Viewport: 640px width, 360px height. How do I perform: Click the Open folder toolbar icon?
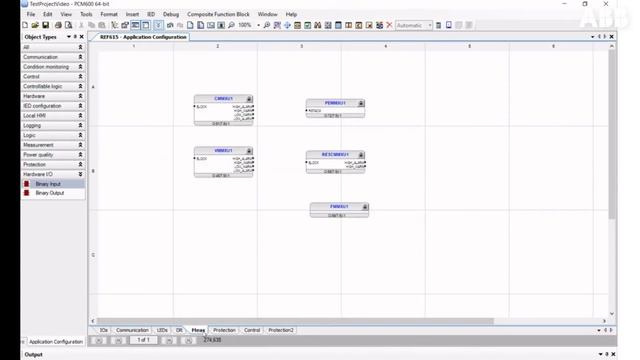(35, 25)
